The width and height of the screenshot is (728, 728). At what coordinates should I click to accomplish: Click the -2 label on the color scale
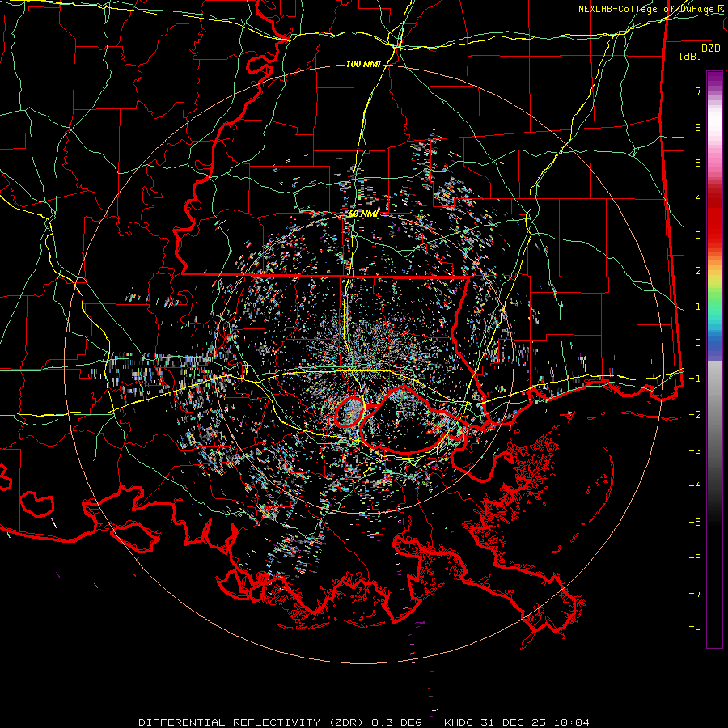pyautogui.click(x=695, y=415)
